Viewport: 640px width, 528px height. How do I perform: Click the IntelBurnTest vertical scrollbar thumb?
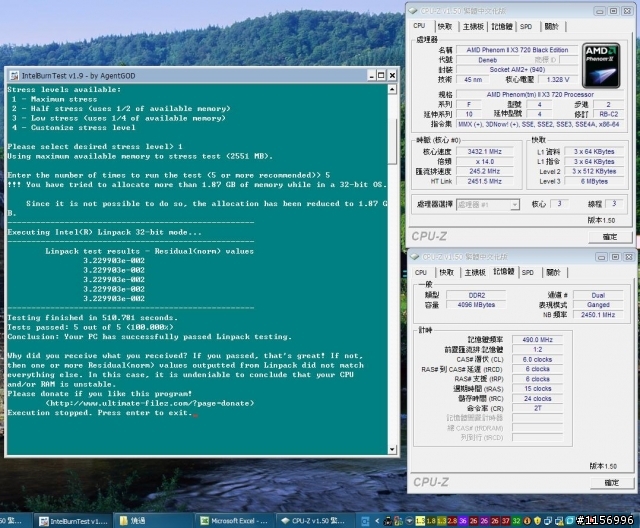(x=392, y=141)
